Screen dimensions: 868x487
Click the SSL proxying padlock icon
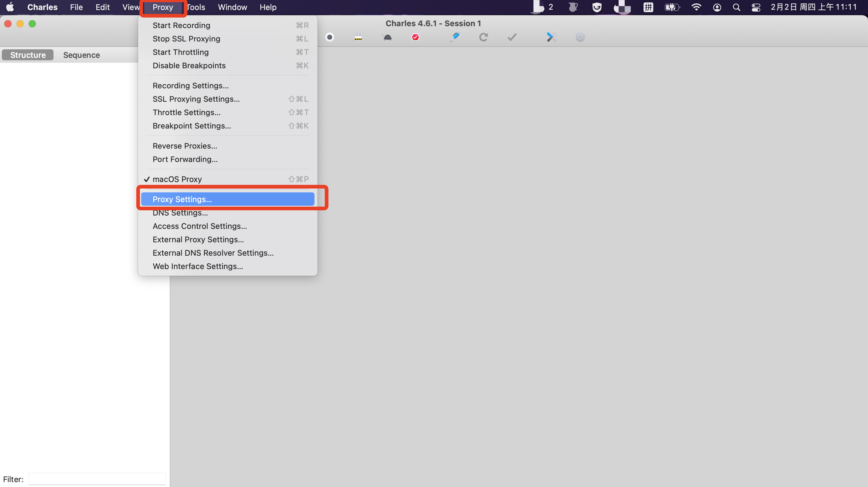coord(358,37)
